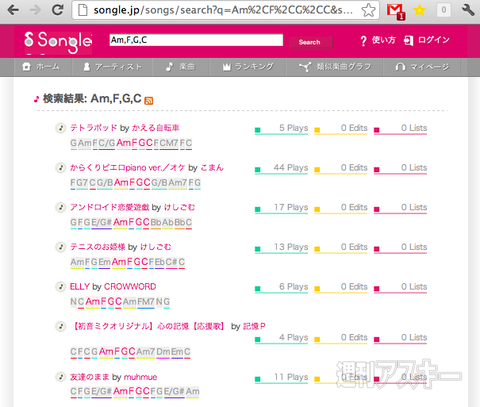Click the note icon beside 友達のまま

(60, 377)
